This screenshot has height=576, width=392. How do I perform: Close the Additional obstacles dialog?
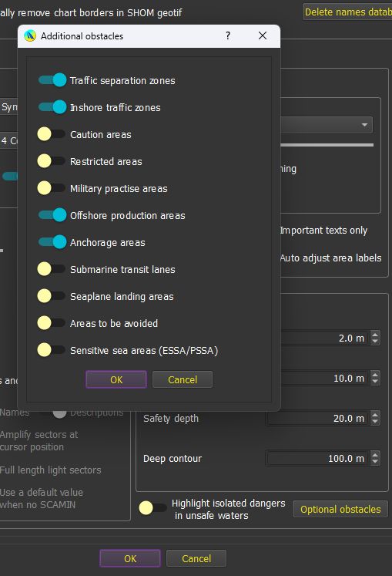(263, 35)
